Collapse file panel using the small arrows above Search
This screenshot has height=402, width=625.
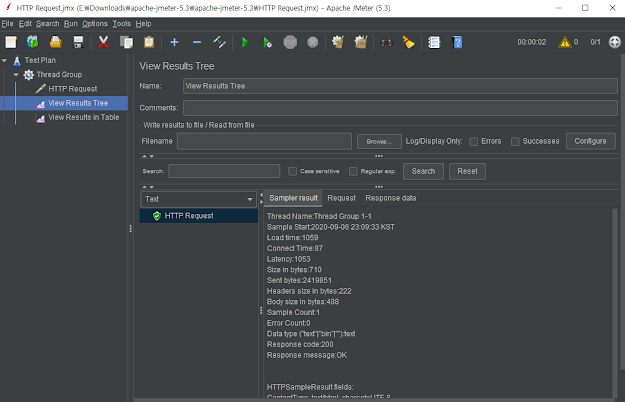148,156
